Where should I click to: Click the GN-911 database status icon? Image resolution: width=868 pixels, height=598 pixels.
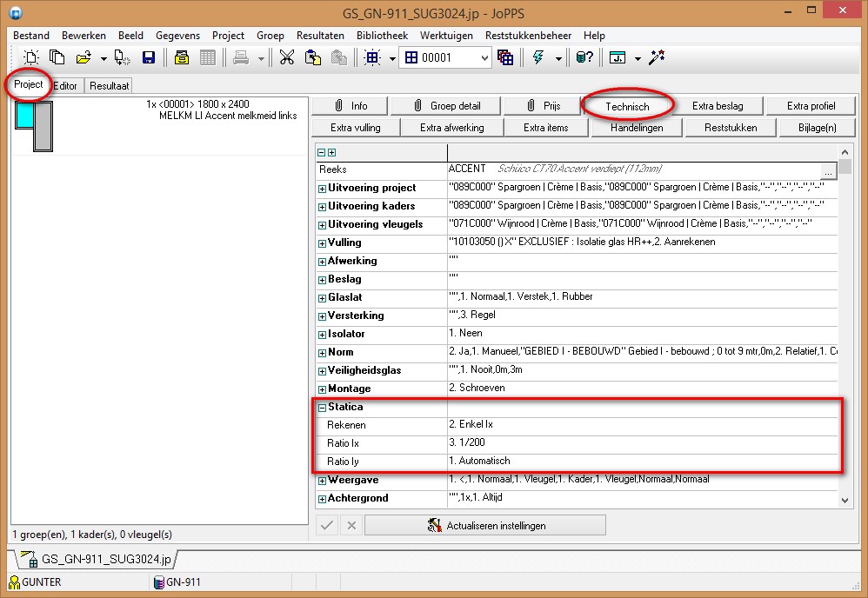[x=159, y=582]
